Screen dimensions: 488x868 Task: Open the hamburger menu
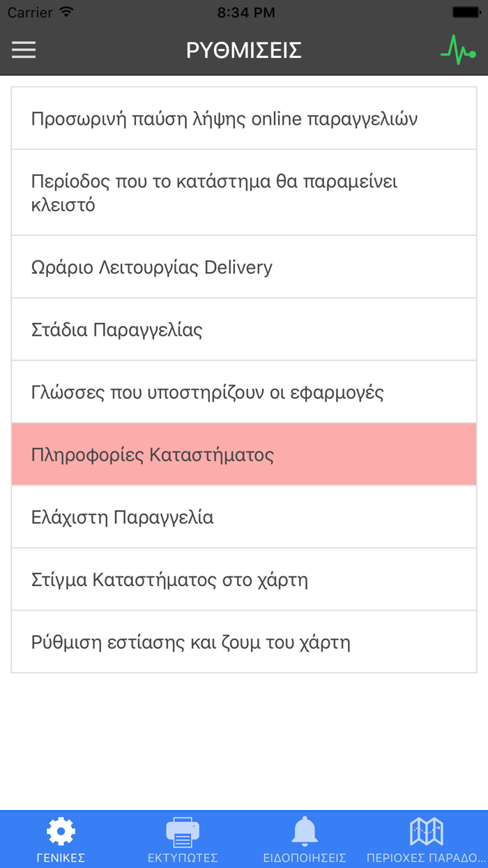[x=24, y=50]
